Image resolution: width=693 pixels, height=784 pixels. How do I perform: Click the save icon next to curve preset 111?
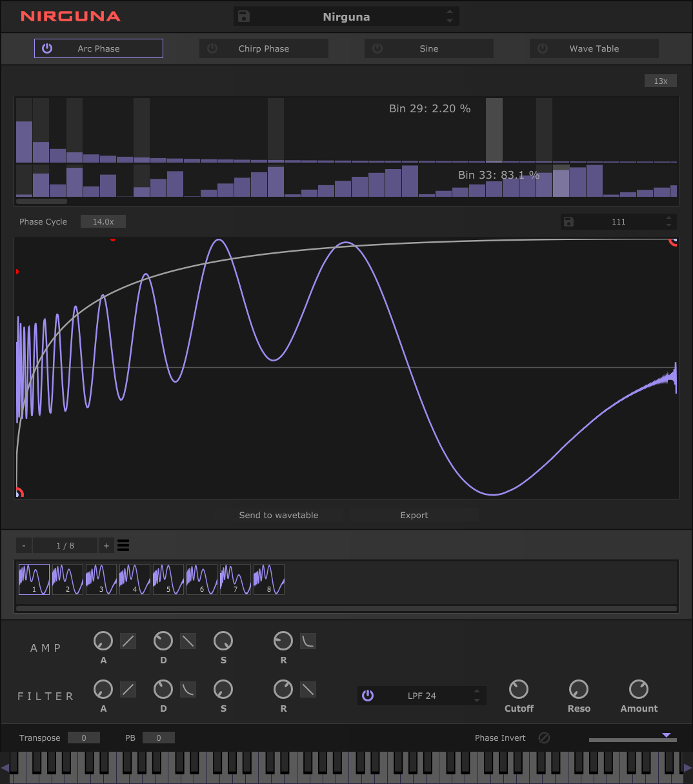point(568,221)
